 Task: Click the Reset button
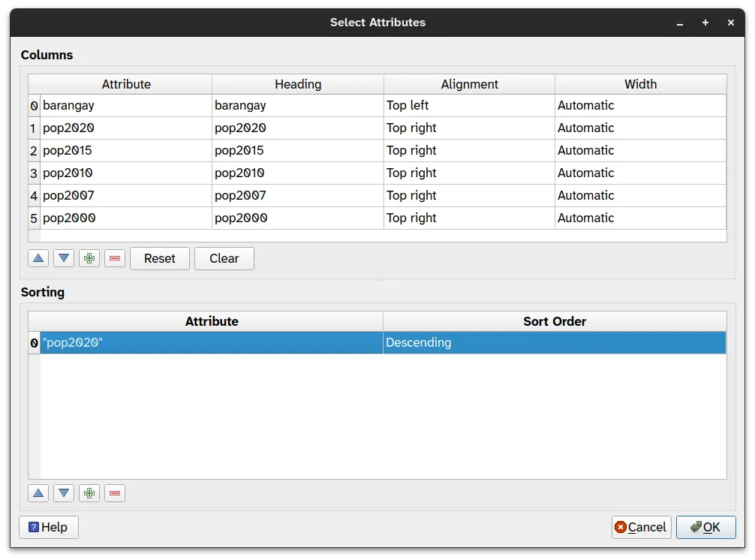159,258
